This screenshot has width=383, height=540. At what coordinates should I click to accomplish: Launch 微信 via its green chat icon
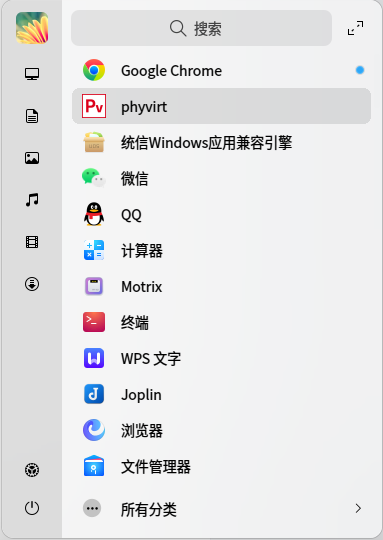coord(94,178)
